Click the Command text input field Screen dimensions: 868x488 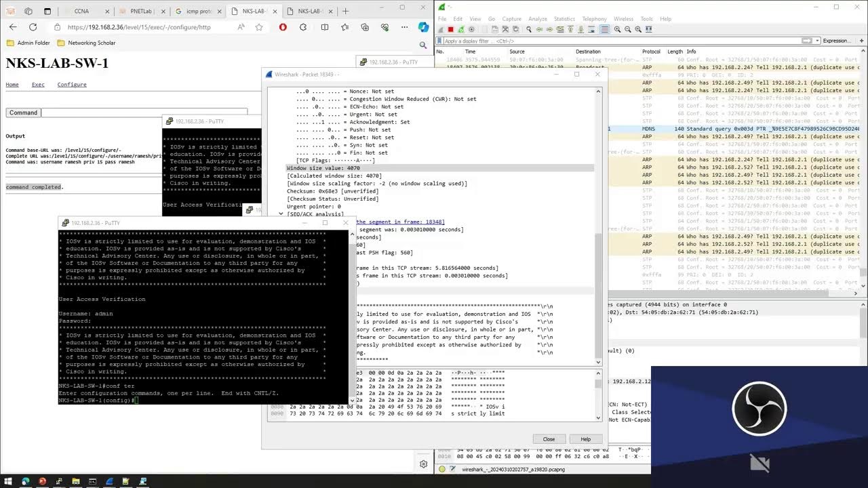pyautogui.click(x=144, y=113)
